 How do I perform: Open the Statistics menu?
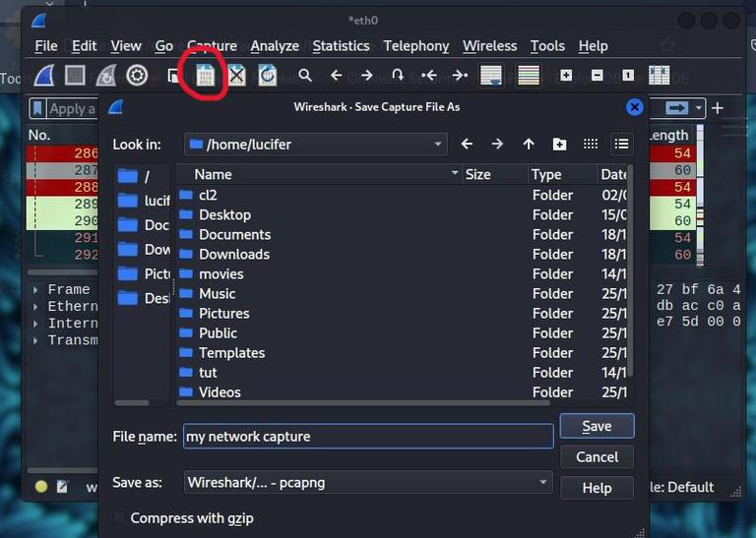[341, 46]
